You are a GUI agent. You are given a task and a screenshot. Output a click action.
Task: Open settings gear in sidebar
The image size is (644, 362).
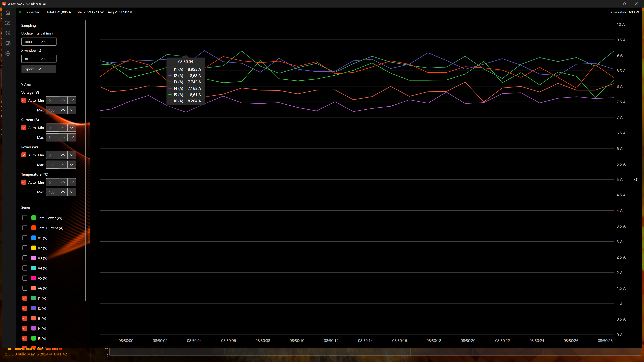coord(8,53)
